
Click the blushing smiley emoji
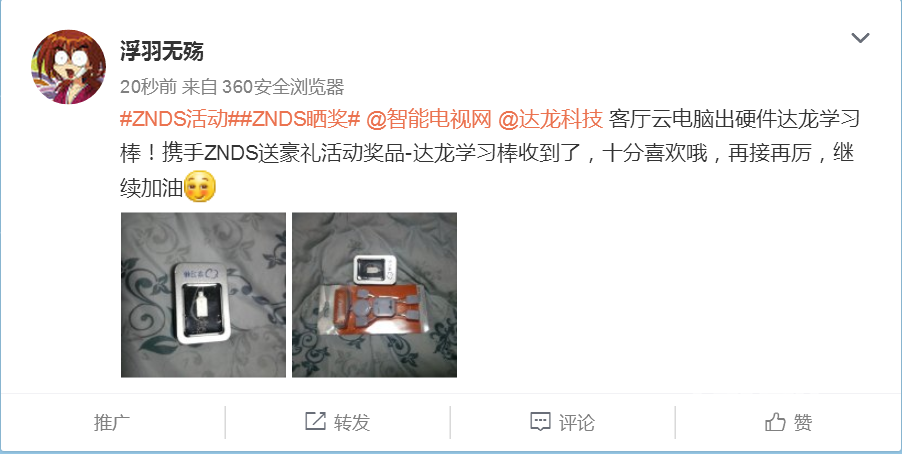(200, 186)
